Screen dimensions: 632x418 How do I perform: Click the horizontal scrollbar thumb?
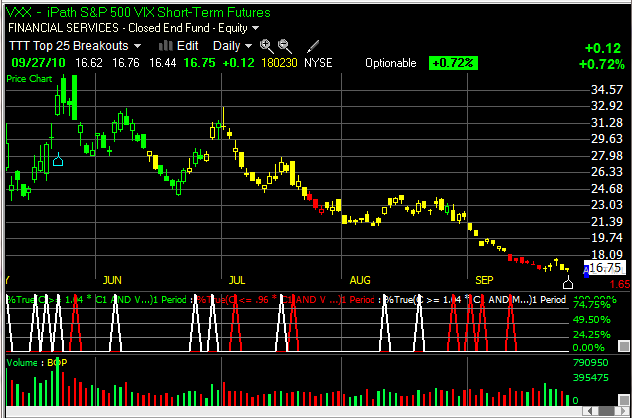(606, 411)
